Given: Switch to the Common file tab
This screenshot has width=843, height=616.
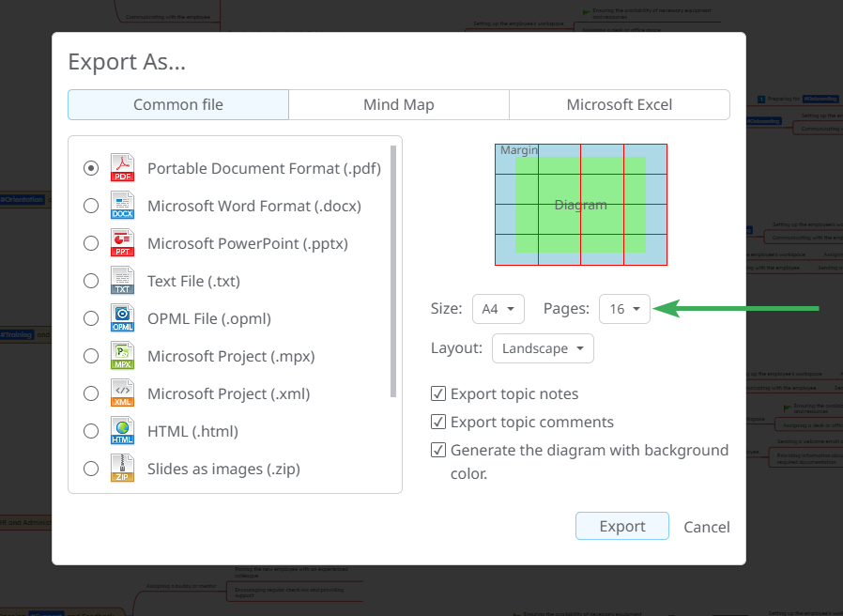Looking at the screenshot, I should (178, 104).
